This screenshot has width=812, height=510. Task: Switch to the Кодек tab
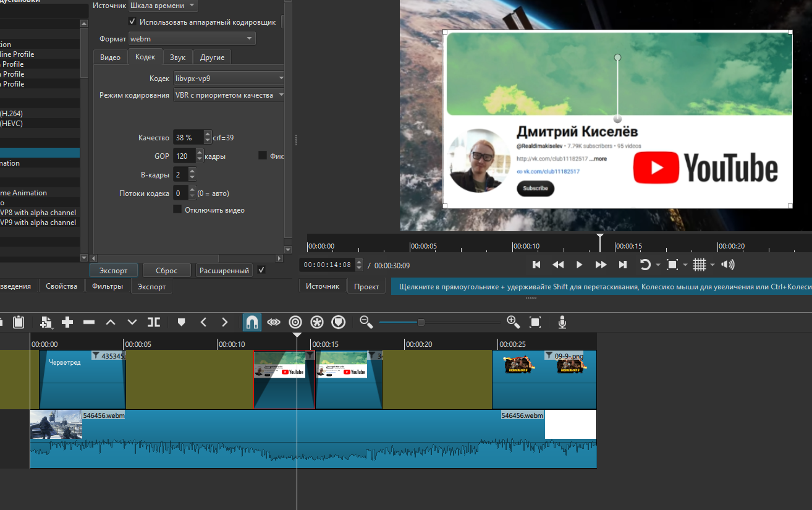click(x=145, y=57)
